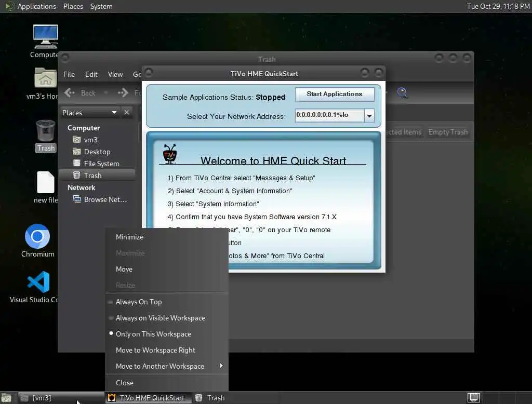Switch to TiVo HME QuickStart taskbar button

148,398
